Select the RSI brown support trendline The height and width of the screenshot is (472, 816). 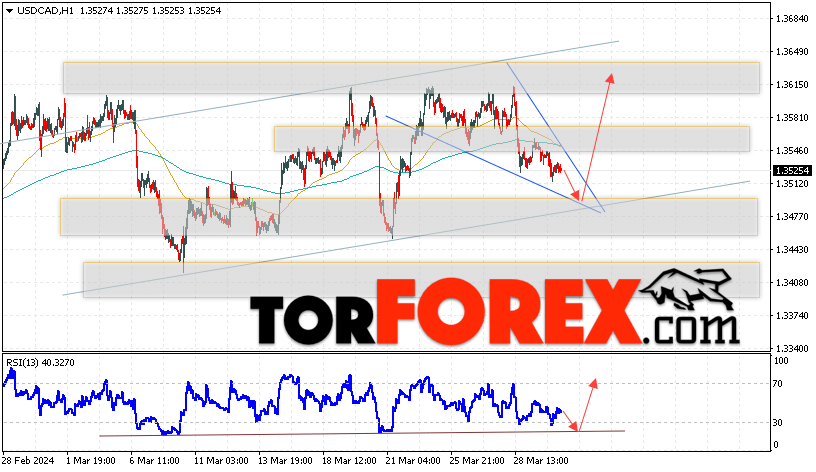click(362, 433)
